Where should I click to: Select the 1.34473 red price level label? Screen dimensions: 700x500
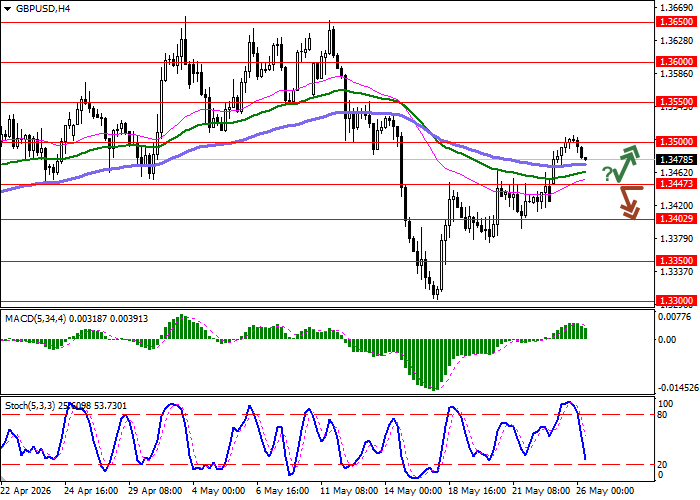click(676, 183)
